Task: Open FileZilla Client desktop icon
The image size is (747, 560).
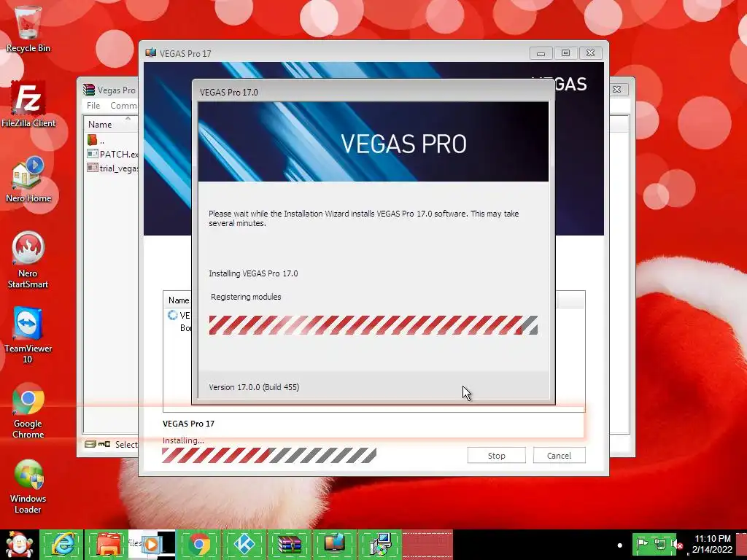Action: click(x=28, y=105)
